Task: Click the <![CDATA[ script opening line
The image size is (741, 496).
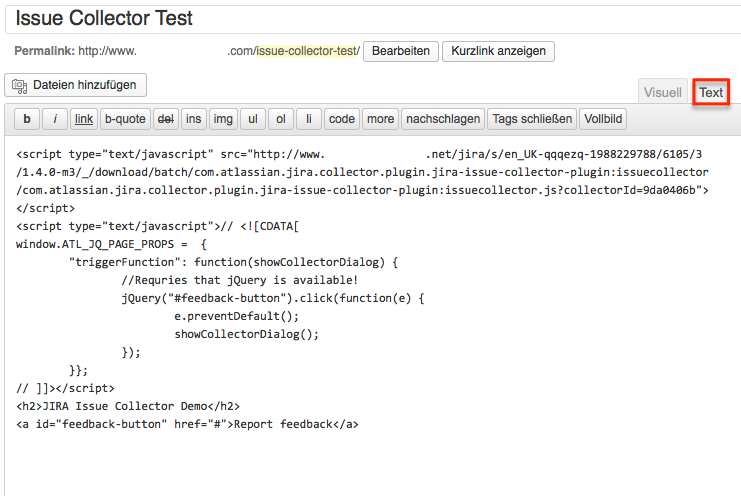Action: click(157, 226)
